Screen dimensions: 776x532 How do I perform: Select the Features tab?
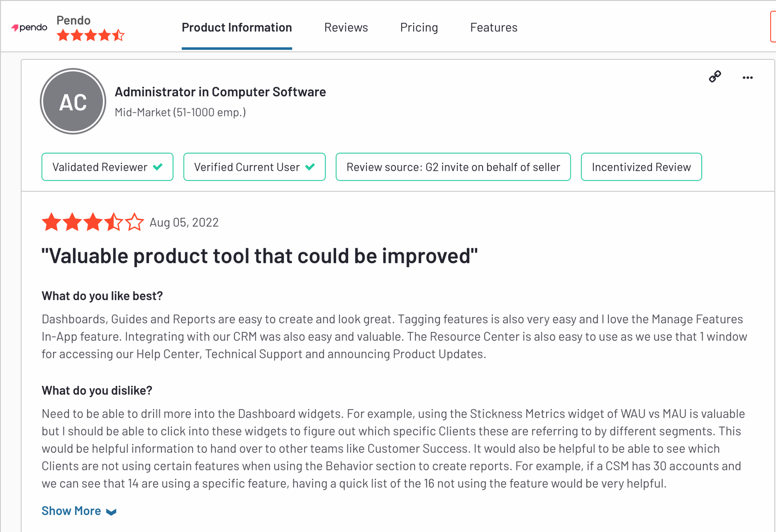coord(494,28)
